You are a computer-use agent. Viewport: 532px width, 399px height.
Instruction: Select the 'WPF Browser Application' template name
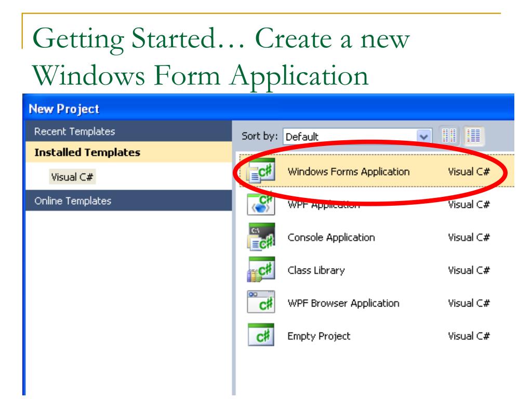[343, 303]
